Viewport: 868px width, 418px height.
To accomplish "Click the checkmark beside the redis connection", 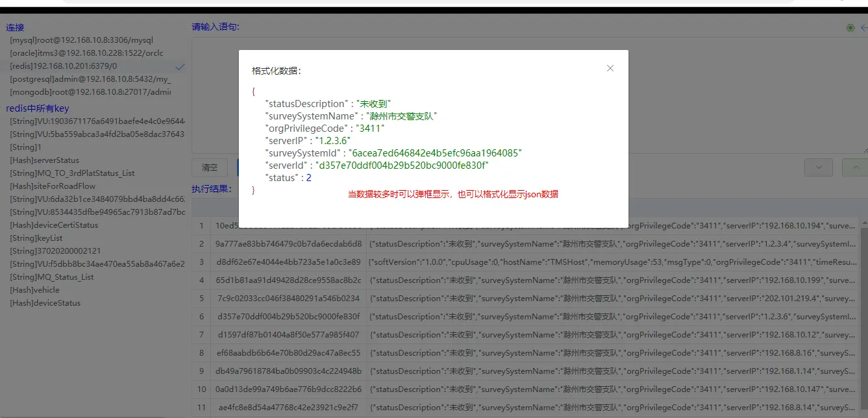I will 180,66.
